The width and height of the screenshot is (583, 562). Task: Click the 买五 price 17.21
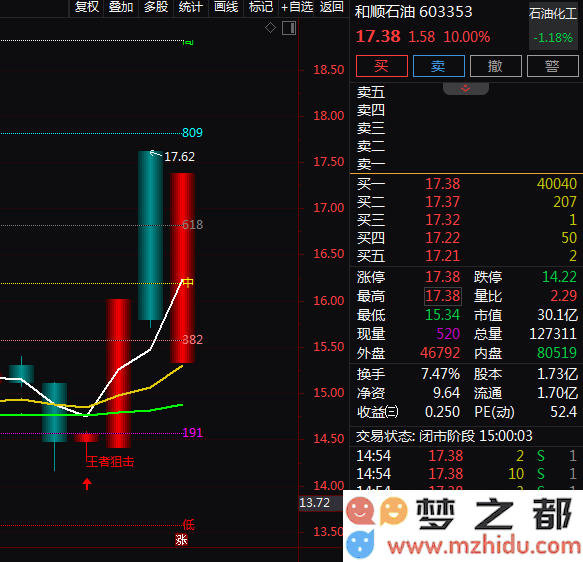click(442, 256)
